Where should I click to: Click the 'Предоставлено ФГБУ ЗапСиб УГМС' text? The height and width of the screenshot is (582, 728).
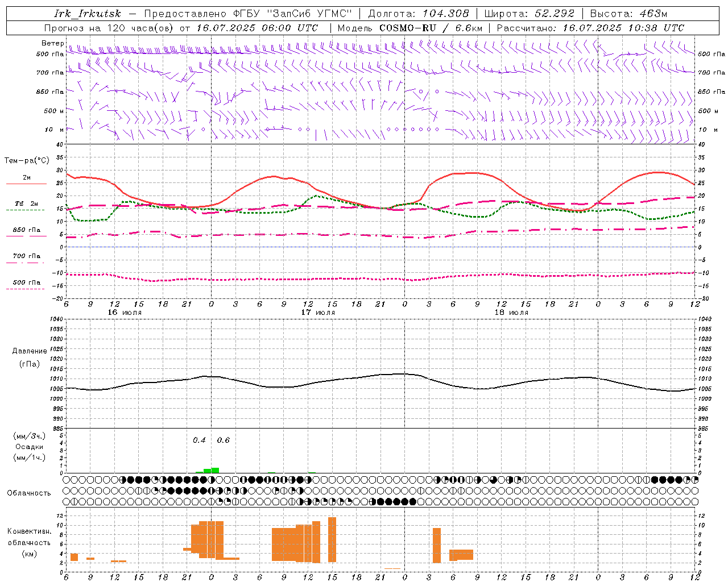coord(248,14)
